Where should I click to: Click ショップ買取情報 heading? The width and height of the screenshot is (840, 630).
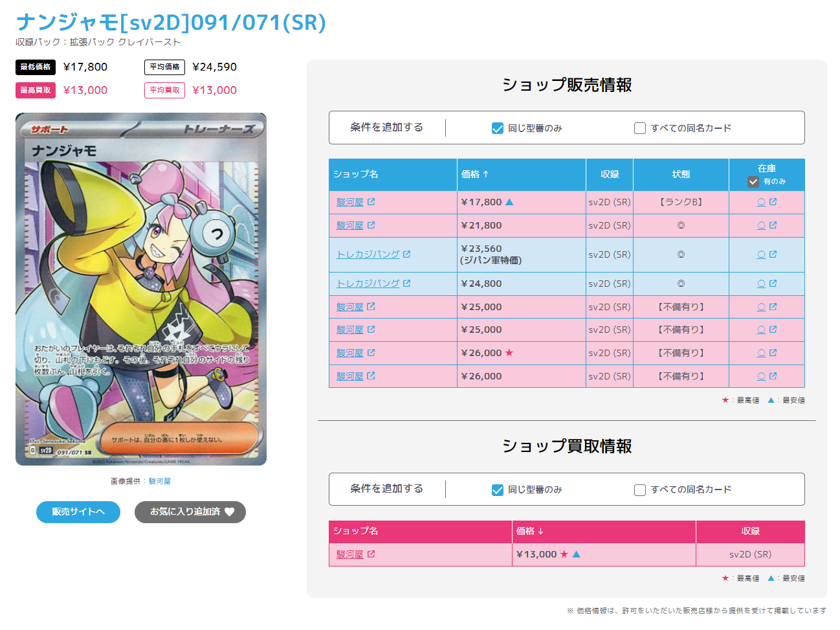tap(567, 446)
